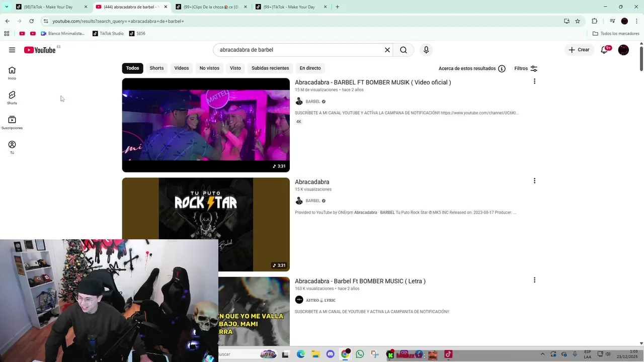This screenshot has width=644, height=362.
Task: Select the Visto filter chip
Action: [235, 68]
